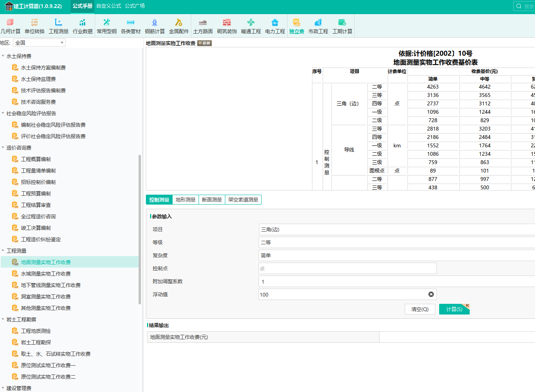
Task: Switch to the 公式手册 tab
Action: click(x=82, y=6)
